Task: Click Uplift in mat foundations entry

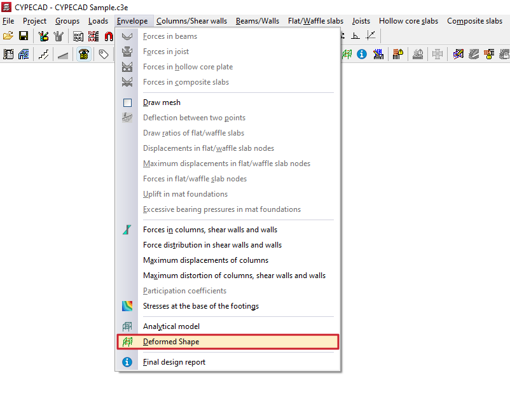Action: pyautogui.click(x=228, y=194)
